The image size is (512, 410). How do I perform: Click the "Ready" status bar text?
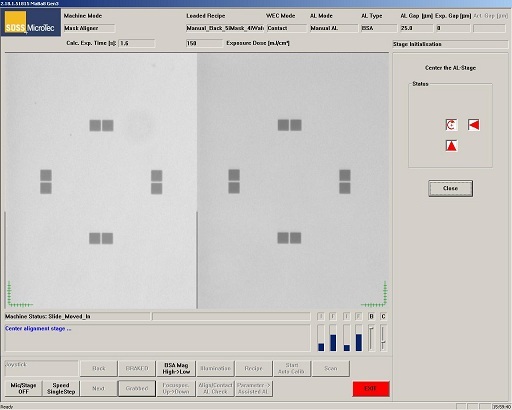7,407
